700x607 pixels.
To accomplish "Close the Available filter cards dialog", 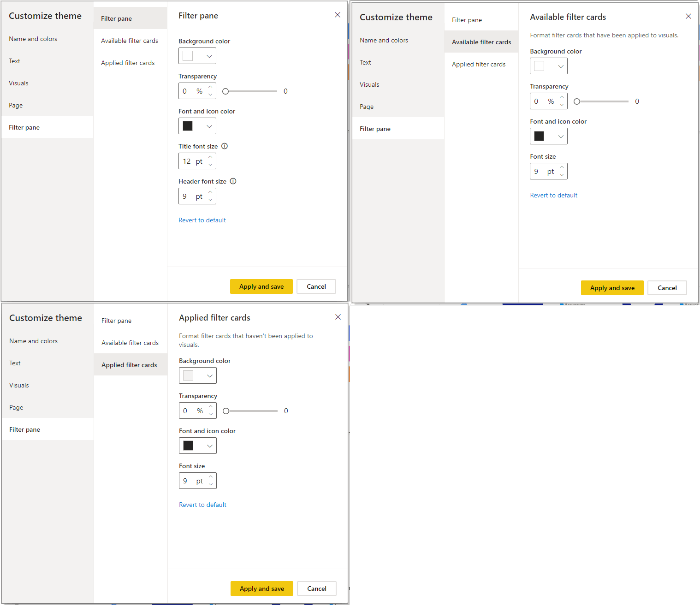I will pyautogui.click(x=688, y=17).
